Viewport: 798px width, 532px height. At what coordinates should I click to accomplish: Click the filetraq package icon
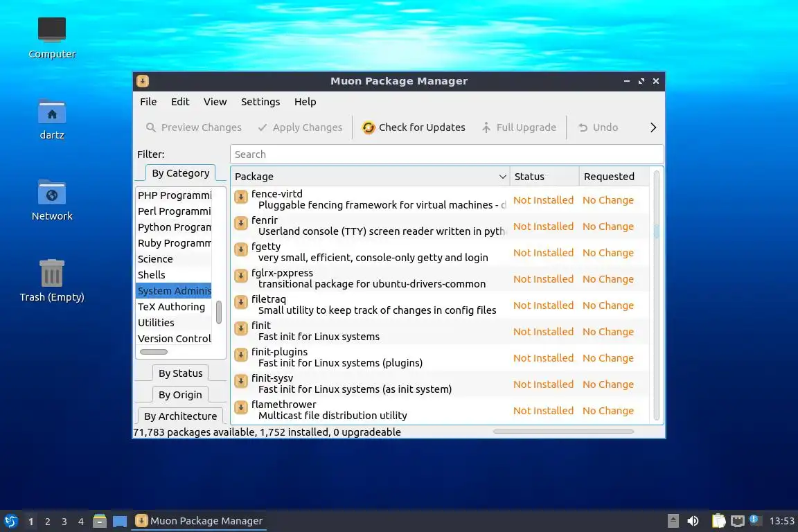[241, 303]
